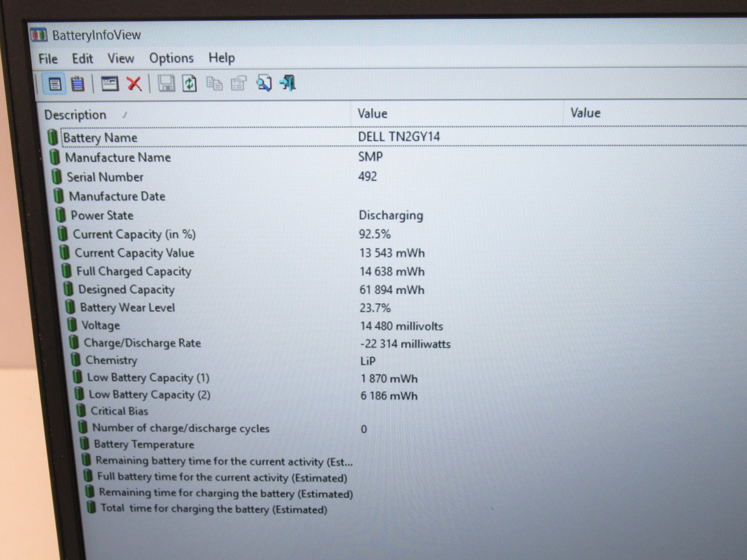Click the battery icon beside Current Capacity (in %)
This screenshot has height=560, width=747.
[x=63, y=234]
